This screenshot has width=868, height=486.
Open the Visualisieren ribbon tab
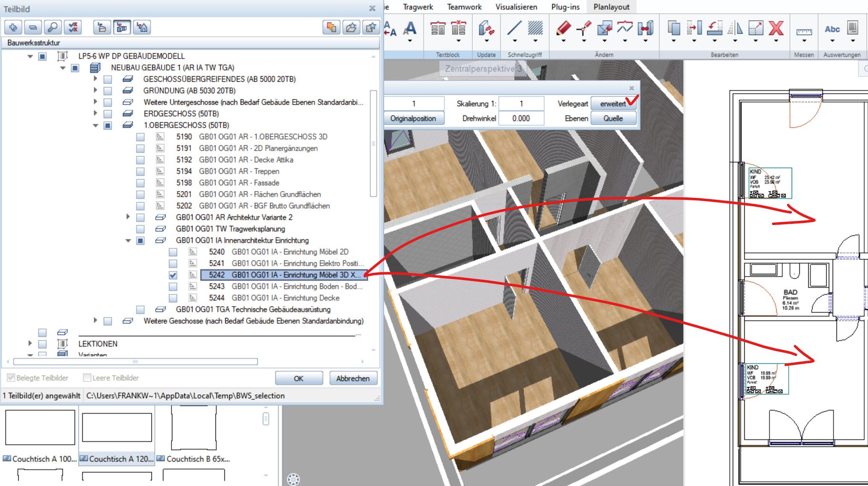point(516,7)
